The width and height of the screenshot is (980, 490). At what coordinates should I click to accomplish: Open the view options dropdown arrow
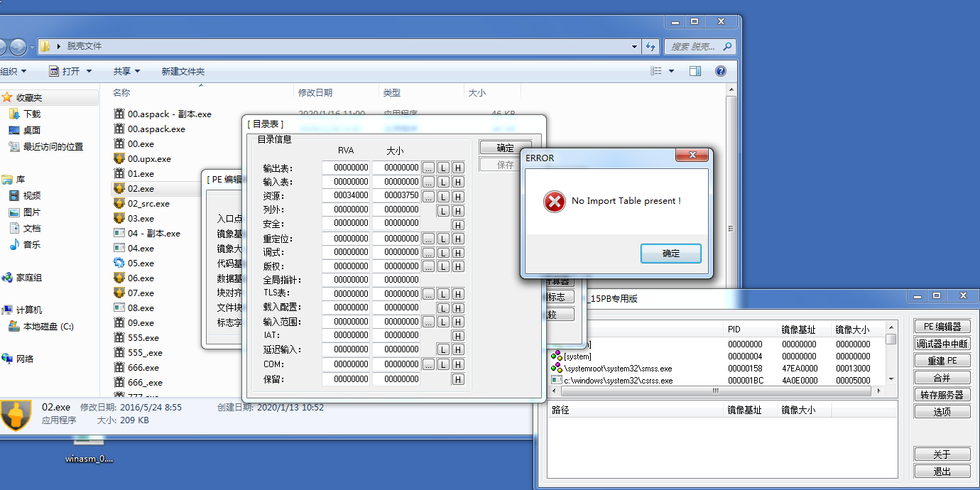click(x=672, y=71)
